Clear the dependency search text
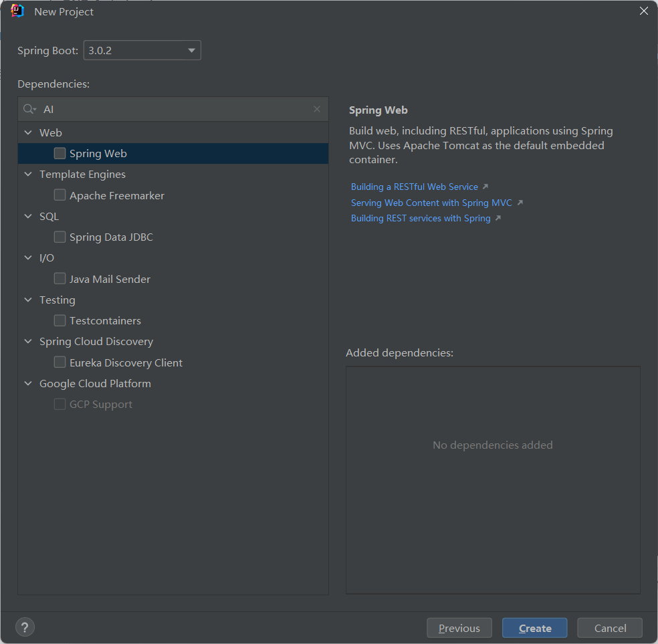Image resolution: width=658 pixels, height=644 pixels. [x=317, y=109]
